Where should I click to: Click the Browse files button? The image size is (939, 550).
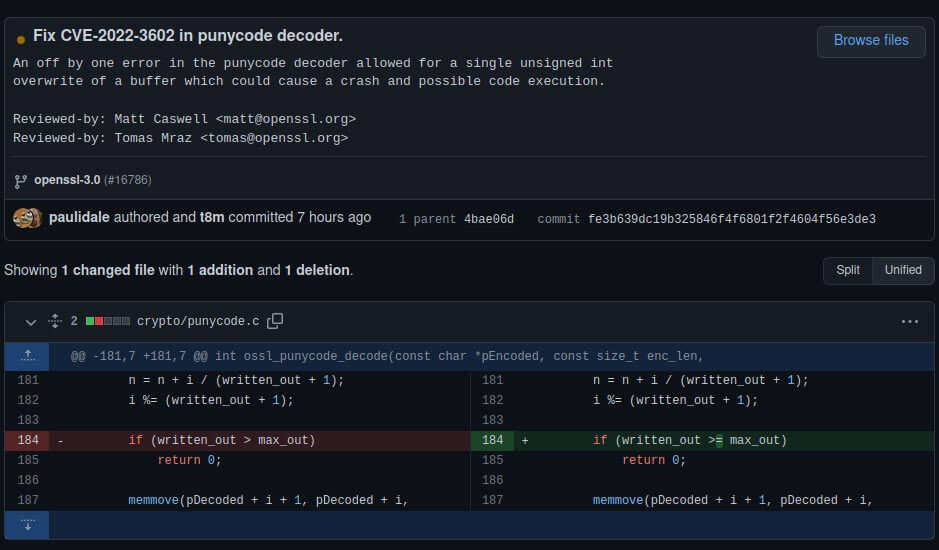coord(870,41)
